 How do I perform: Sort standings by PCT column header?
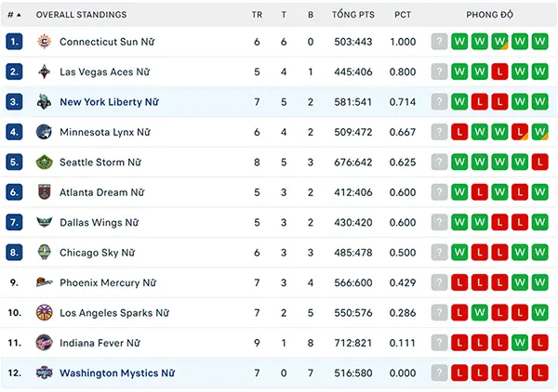tap(403, 15)
